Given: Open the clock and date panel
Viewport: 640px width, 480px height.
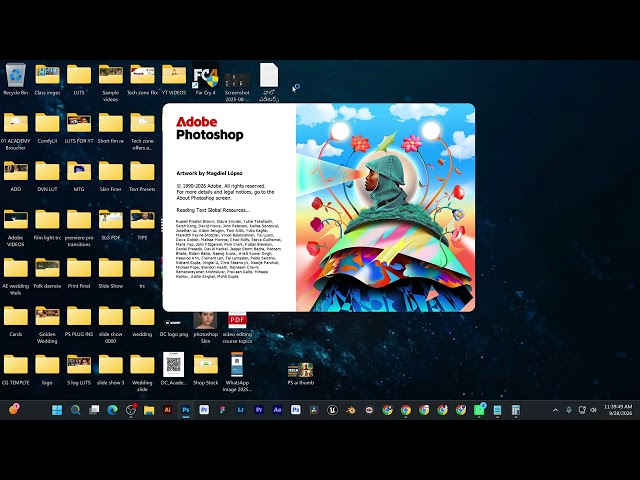Looking at the screenshot, I should click(x=618, y=410).
